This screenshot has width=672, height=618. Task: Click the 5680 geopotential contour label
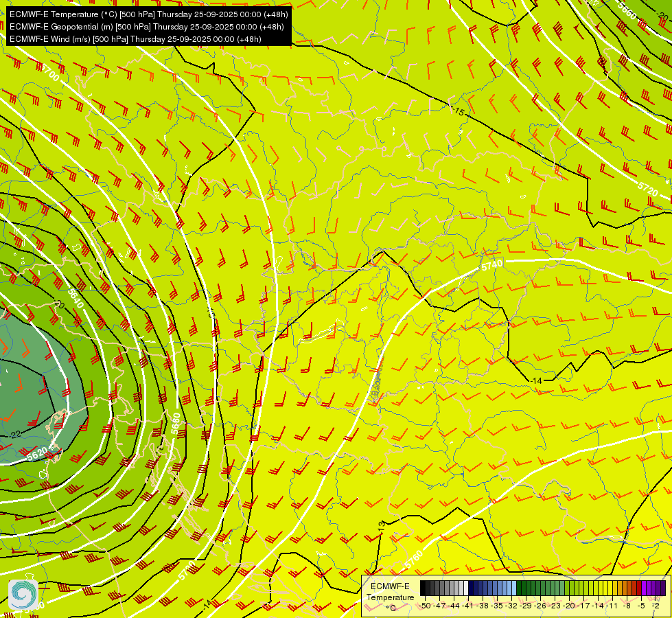[176, 423]
